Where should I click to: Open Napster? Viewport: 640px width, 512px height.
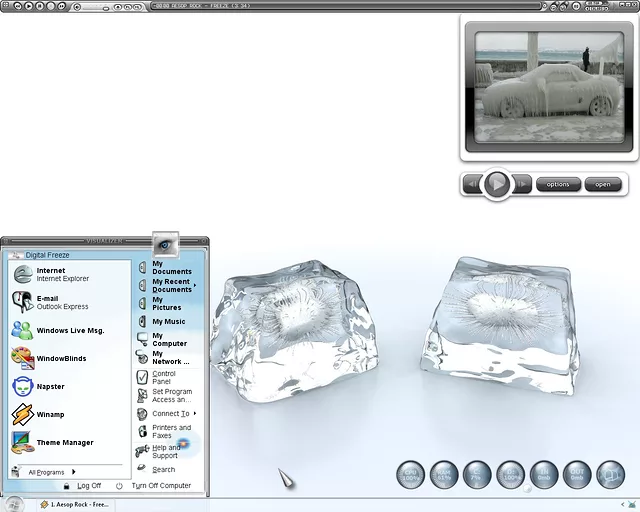(x=48, y=386)
